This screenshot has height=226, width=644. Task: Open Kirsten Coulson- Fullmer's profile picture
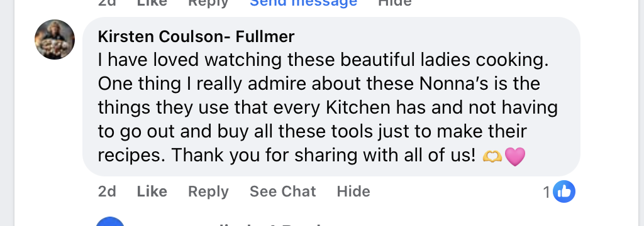click(x=55, y=40)
